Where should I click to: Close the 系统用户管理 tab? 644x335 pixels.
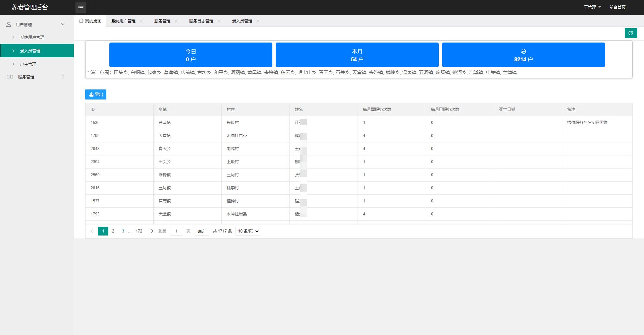click(x=142, y=21)
